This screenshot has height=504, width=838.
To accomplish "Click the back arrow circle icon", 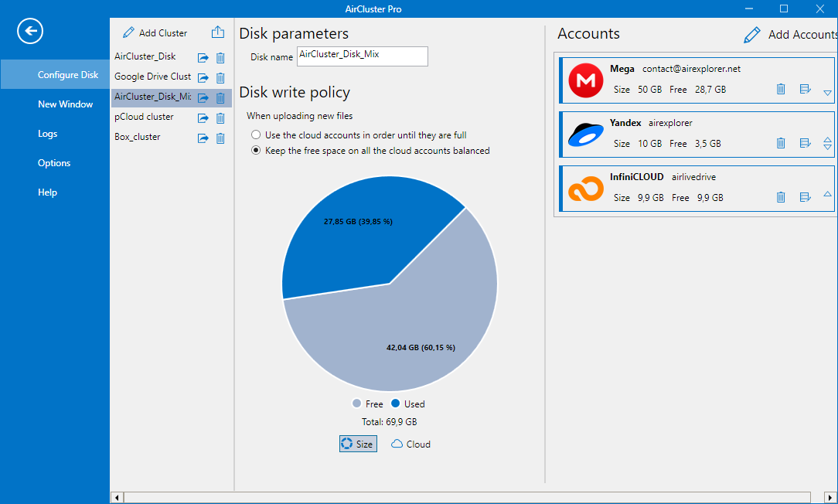I will coord(30,31).
